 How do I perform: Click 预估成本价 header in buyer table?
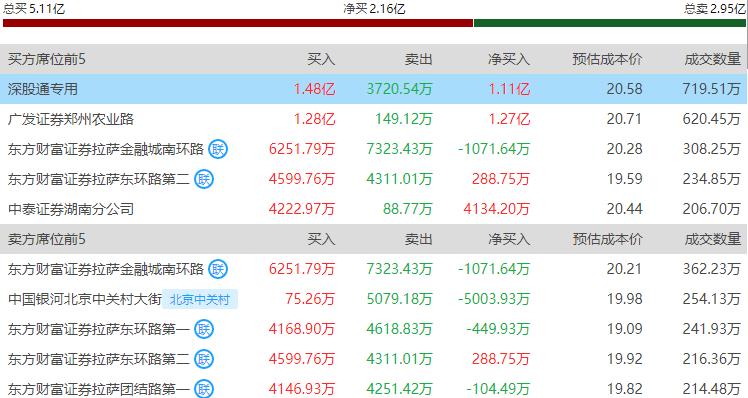tap(607, 59)
